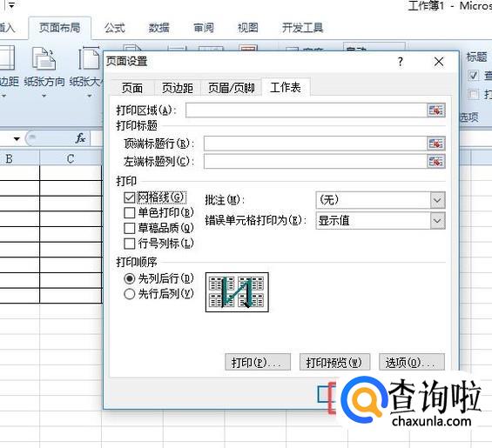Click in the 打印区域 input field
This screenshot has height=448, width=492.
click(x=307, y=110)
